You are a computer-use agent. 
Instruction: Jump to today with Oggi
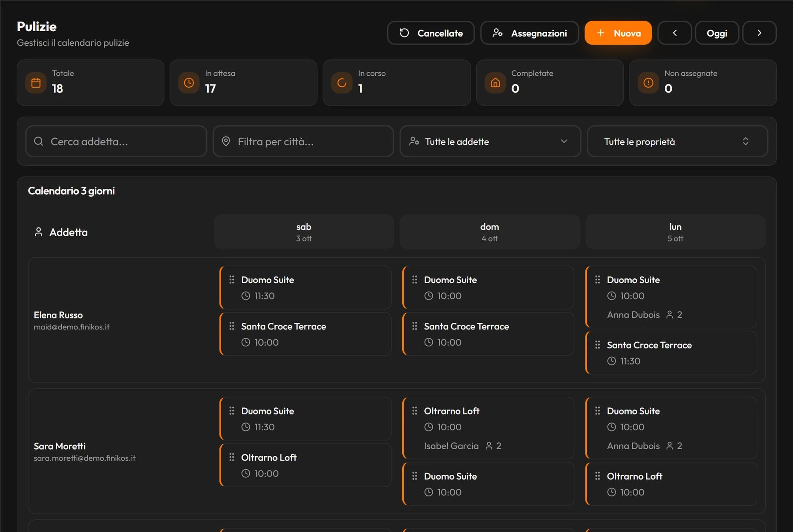point(717,33)
